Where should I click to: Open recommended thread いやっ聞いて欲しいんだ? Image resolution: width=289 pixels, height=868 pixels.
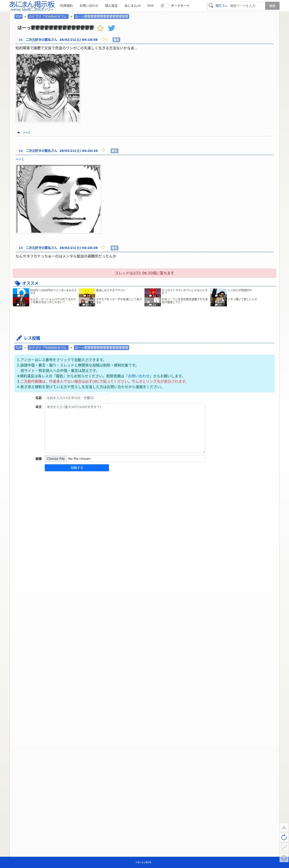[x=242, y=299]
